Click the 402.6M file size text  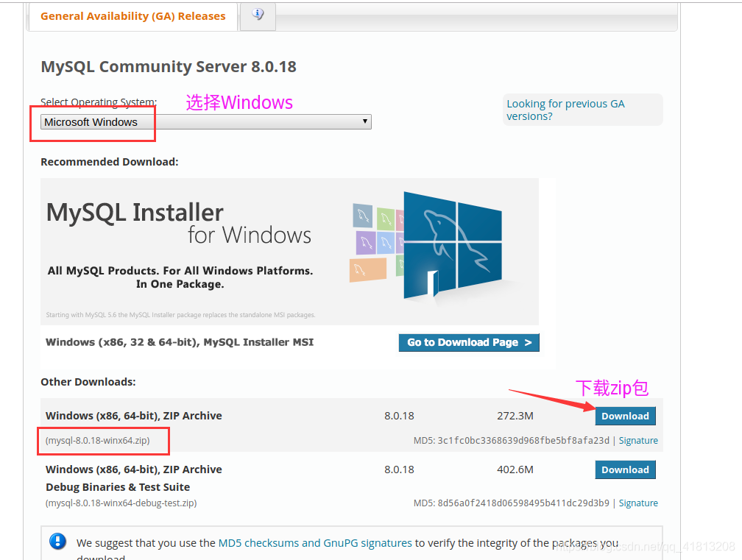[515, 469]
